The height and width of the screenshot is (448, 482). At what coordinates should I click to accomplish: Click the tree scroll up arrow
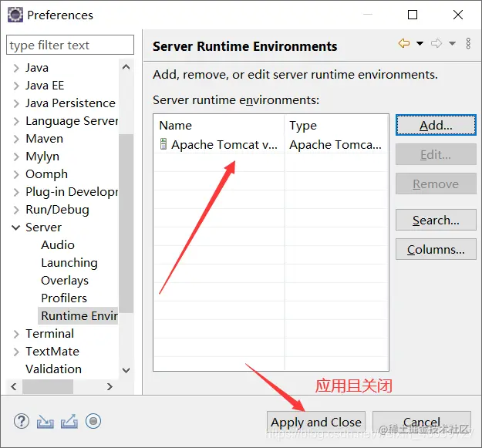[x=126, y=66]
